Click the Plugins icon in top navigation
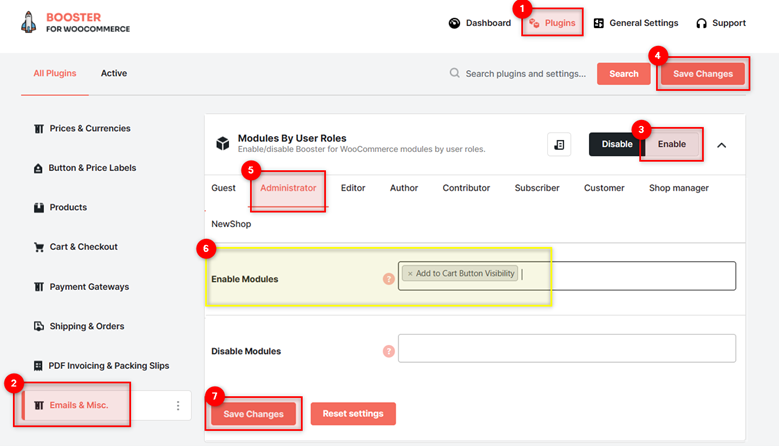This screenshot has height=446, width=779. [x=534, y=23]
